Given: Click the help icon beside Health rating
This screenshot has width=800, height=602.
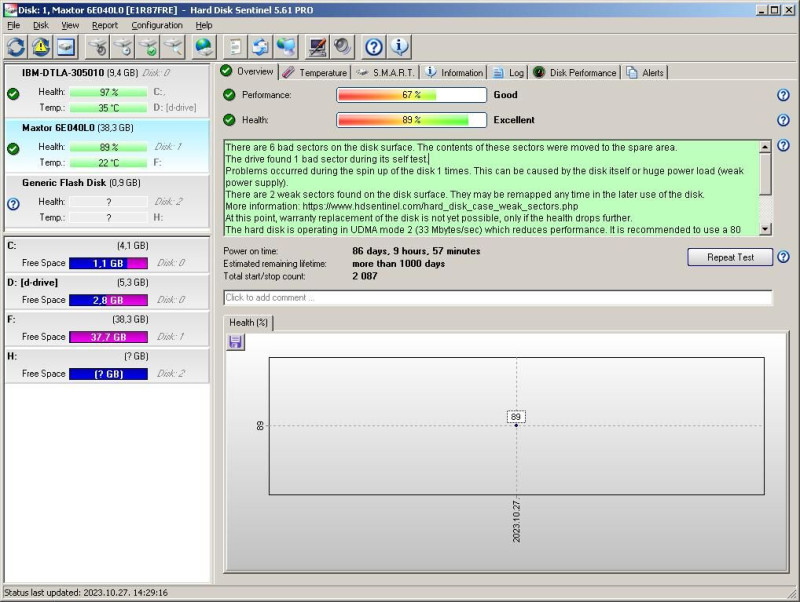Looking at the screenshot, I should click(783, 120).
